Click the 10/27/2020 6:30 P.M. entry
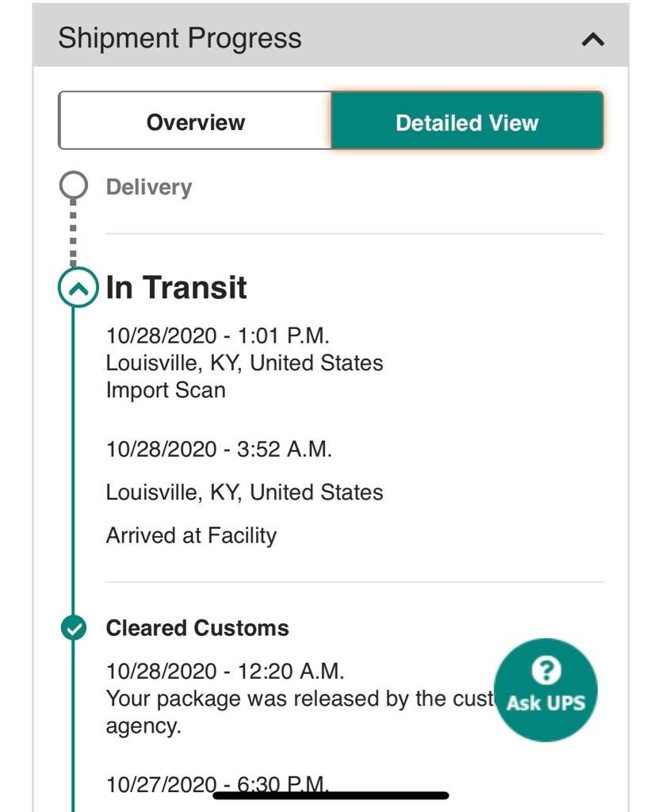Screen dimensions: 662x812 pyautogui.click(x=217, y=784)
